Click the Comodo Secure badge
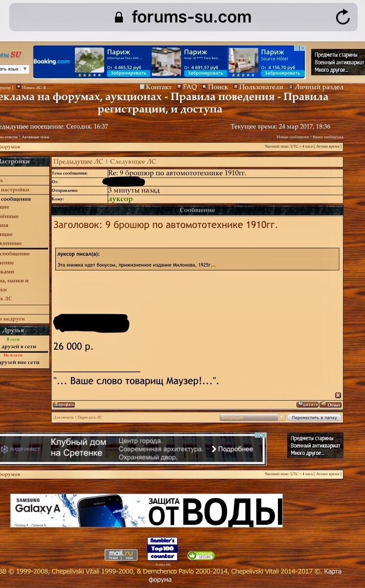The image size is (365, 588). coord(201,556)
